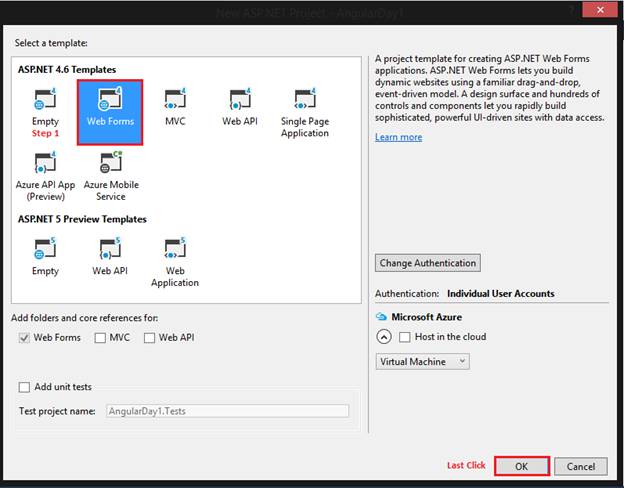Check the Add unit tests box
Image resolution: width=624 pixels, height=488 pixels.
point(24,387)
